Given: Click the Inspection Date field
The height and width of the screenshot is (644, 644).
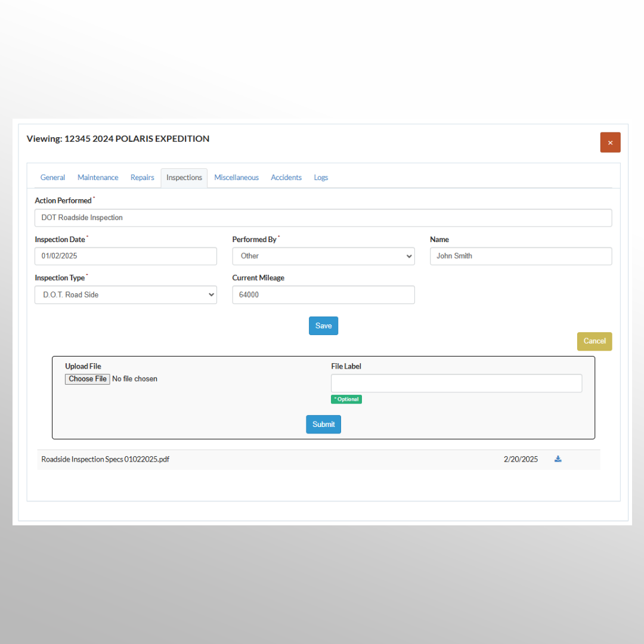Looking at the screenshot, I should pyautogui.click(x=126, y=256).
